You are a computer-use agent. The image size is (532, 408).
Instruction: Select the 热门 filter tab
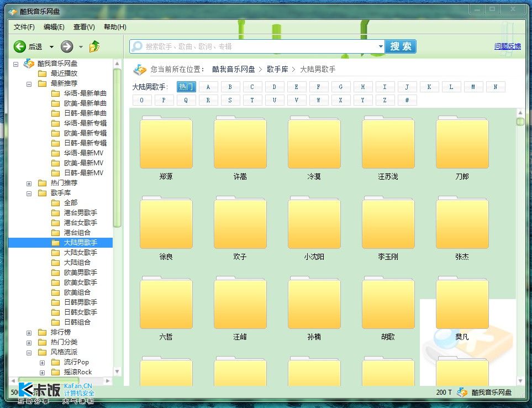[x=186, y=87]
